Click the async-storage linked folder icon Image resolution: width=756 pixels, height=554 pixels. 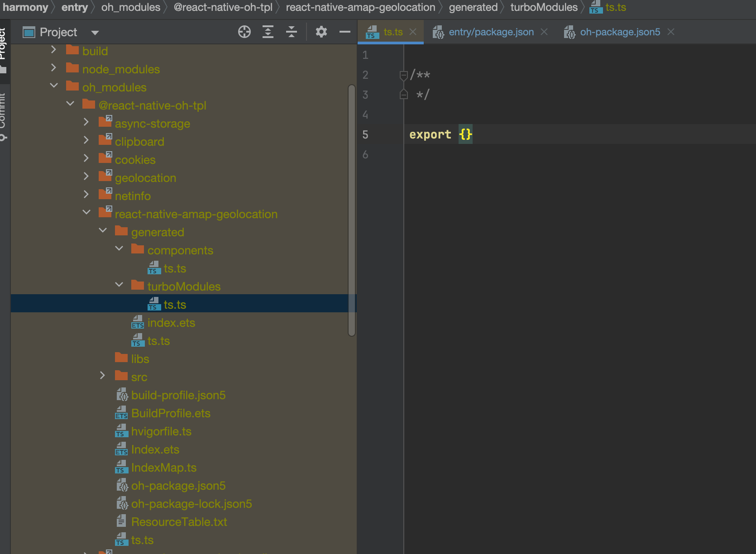pos(105,121)
